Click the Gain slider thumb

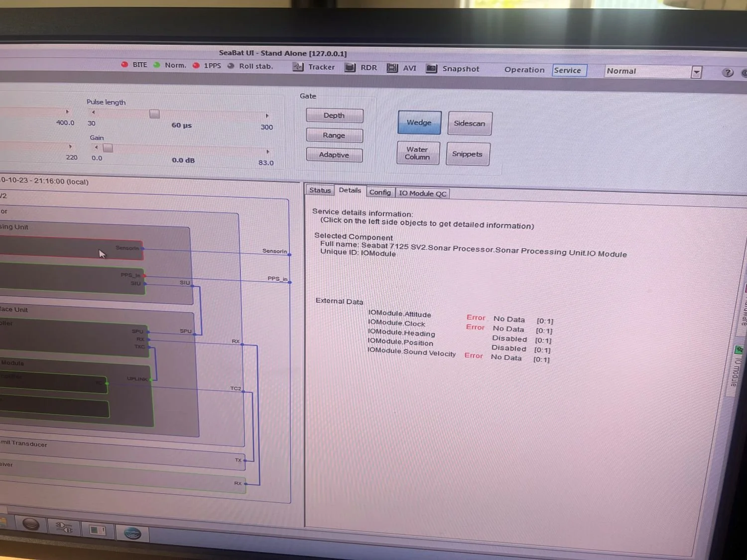pyautogui.click(x=108, y=148)
